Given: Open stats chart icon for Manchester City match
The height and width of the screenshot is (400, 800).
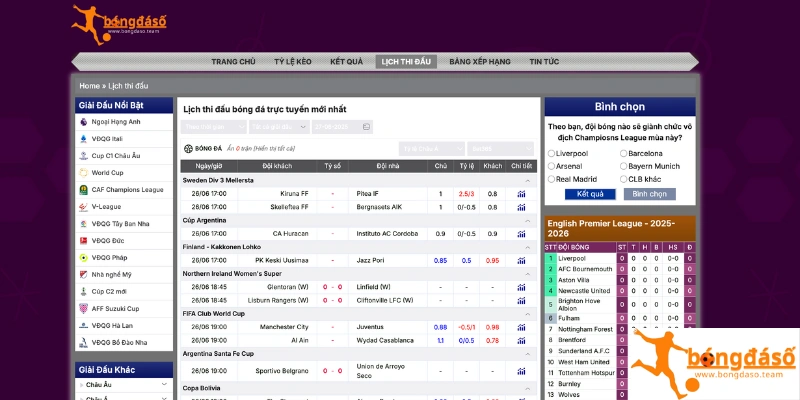Looking at the screenshot, I should point(521,327).
